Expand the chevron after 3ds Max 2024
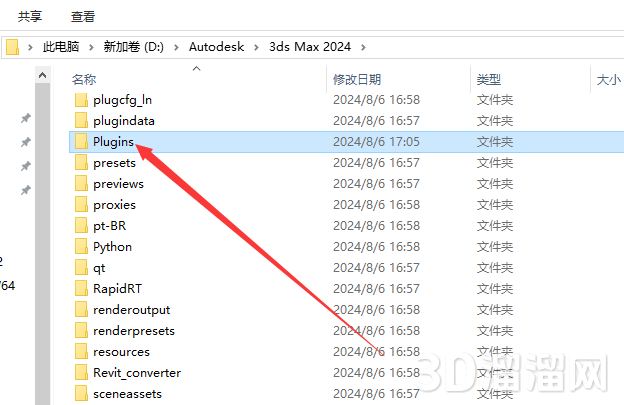 [363, 47]
